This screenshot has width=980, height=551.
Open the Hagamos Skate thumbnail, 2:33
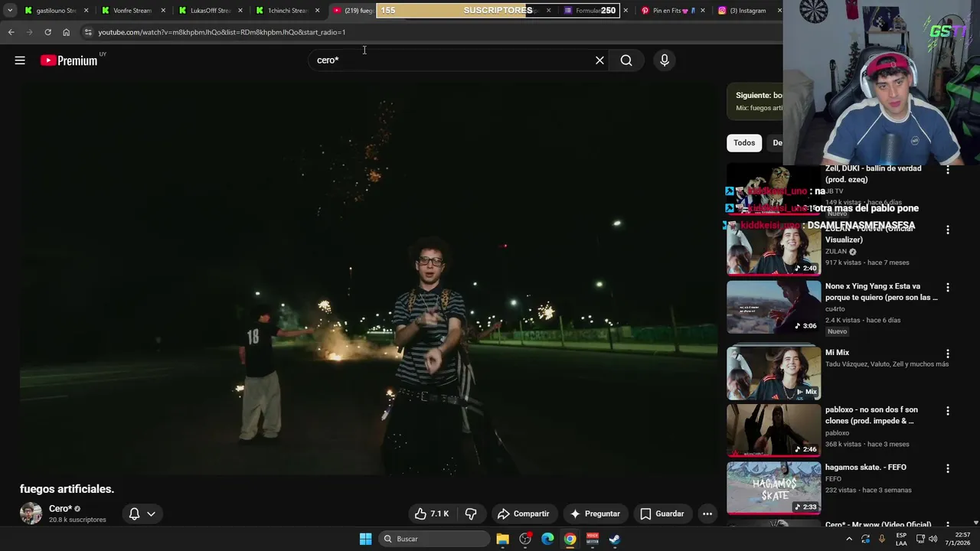point(773,487)
